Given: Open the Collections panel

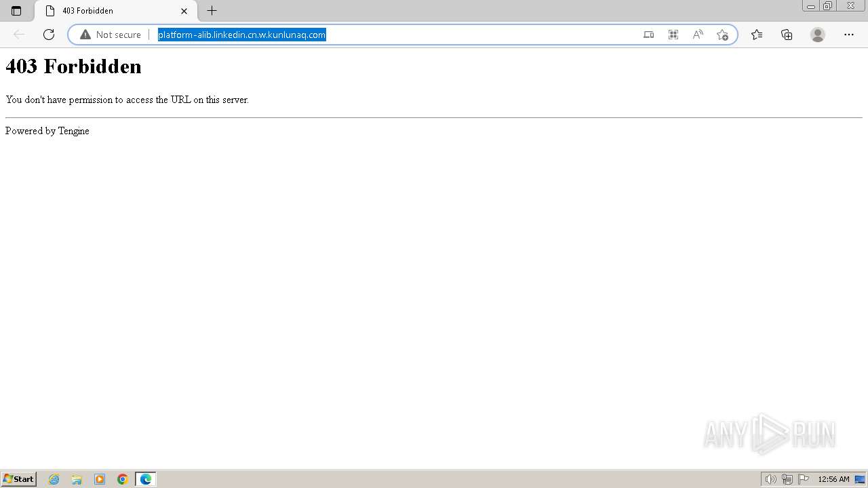Looking at the screenshot, I should point(787,35).
